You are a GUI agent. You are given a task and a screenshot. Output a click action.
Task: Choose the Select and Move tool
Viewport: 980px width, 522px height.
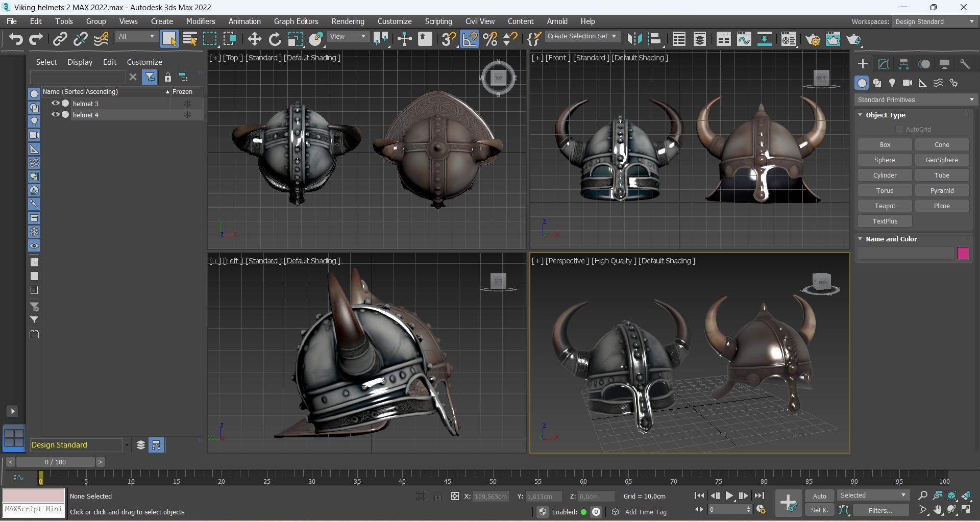click(x=254, y=39)
